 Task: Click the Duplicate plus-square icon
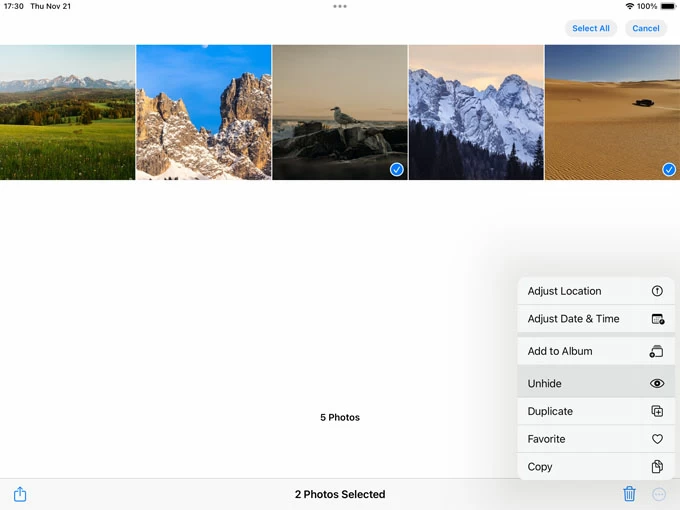657,411
